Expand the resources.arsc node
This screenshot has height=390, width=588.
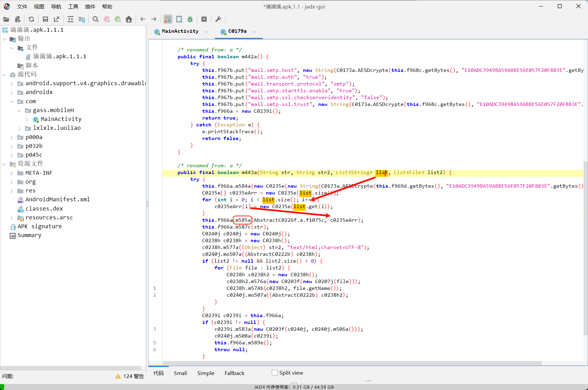tap(12, 218)
